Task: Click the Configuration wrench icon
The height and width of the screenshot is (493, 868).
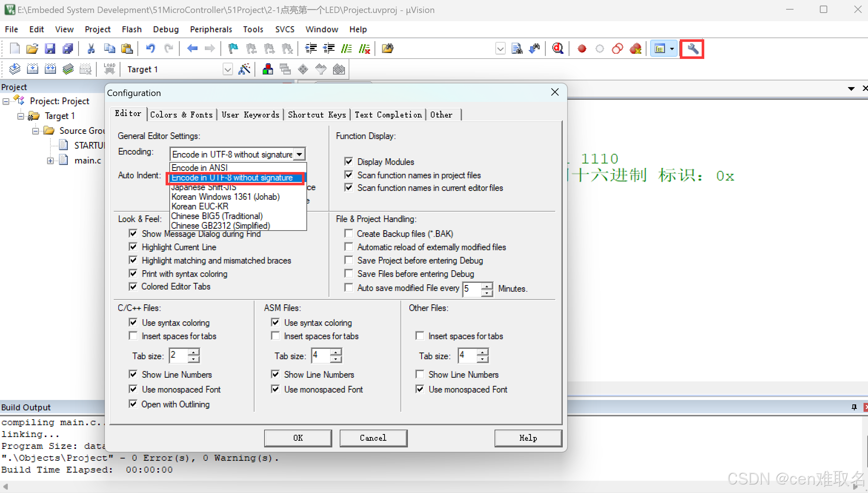Action: point(692,49)
